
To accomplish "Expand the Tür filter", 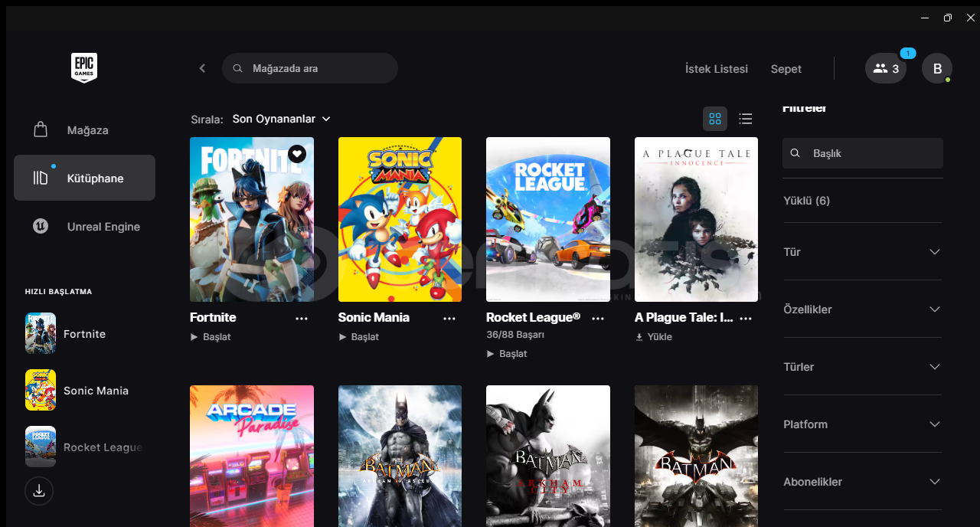I will tap(862, 252).
